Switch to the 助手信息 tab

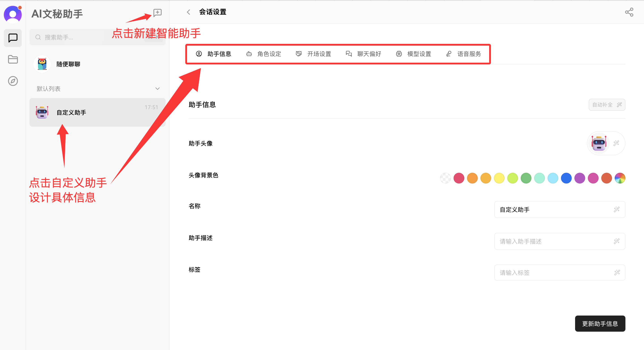[x=213, y=54]
